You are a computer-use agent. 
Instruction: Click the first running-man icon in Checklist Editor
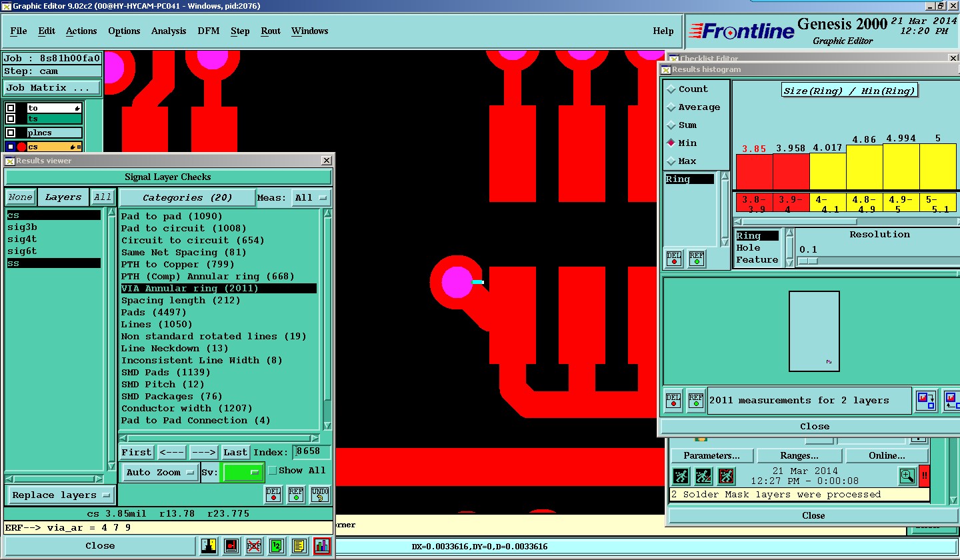(681, 476)
